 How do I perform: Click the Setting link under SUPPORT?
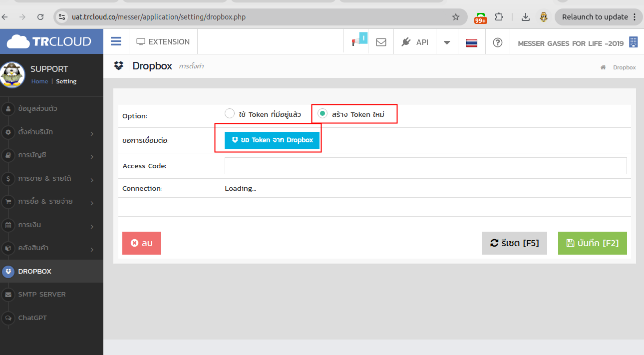66,81
